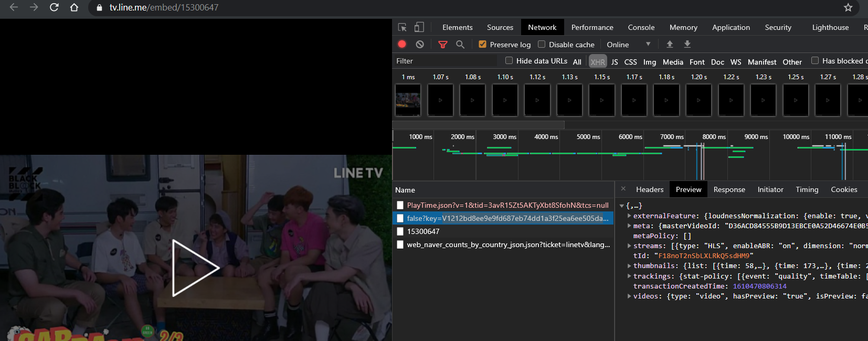Activate the inspect element picker
Screen dimensions: 868x341
[403, 27]
